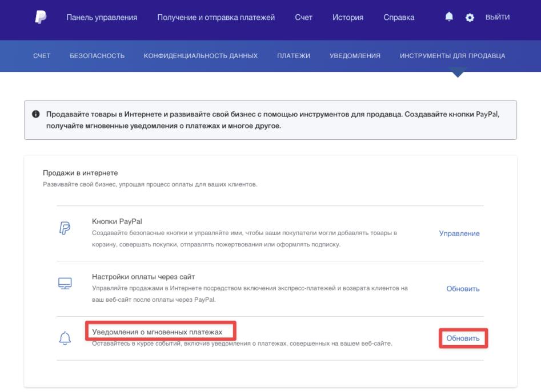Switch to КОНФИДЕНЦИАЛЬНОСТЬ ДАННЫХ tab
The height and width of the screenshot is (392, 541).
pyautogui.click(x=201, y=56)
